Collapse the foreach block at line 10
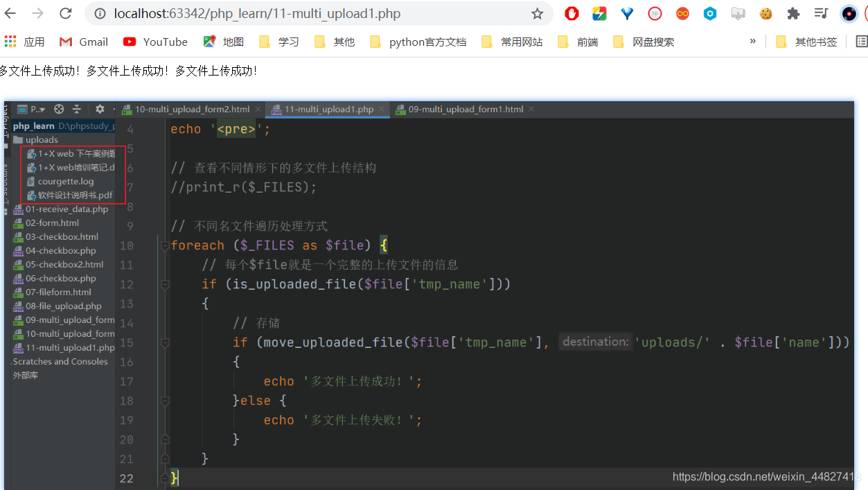868x490 pixels. pyautogui.click(x=163, y=245)
